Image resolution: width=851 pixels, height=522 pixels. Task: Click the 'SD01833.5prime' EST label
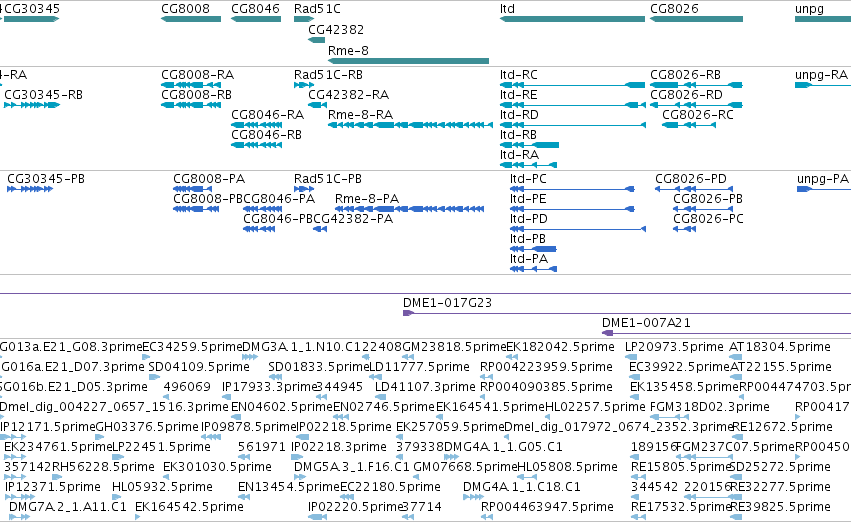319,367
